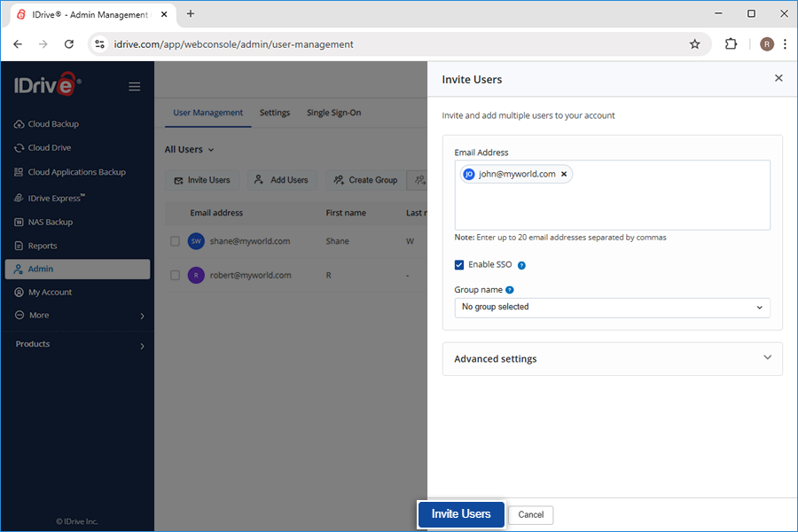Viewport: 798px width, 532px height.
Task: Open Cloud Drive in sidebar
Action: point(43,148)
